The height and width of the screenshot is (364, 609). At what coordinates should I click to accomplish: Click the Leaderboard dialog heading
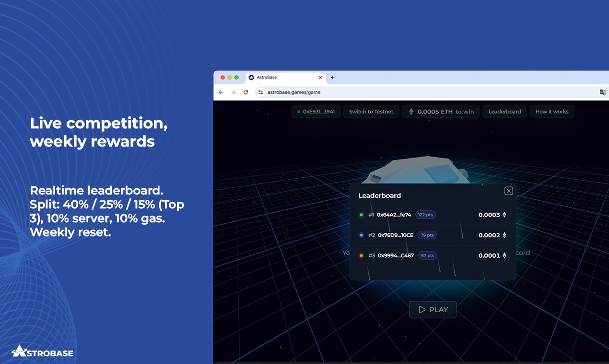click(380, 195)
